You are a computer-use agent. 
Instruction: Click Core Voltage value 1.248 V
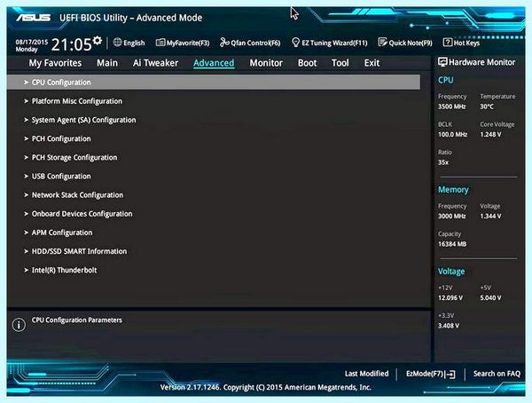click(490, 135)
